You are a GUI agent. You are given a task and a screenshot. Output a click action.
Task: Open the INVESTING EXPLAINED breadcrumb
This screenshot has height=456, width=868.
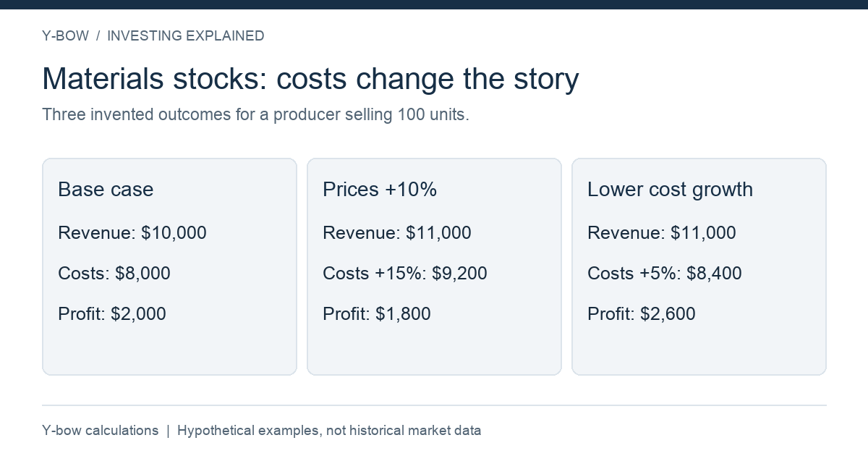coord(186,35)
